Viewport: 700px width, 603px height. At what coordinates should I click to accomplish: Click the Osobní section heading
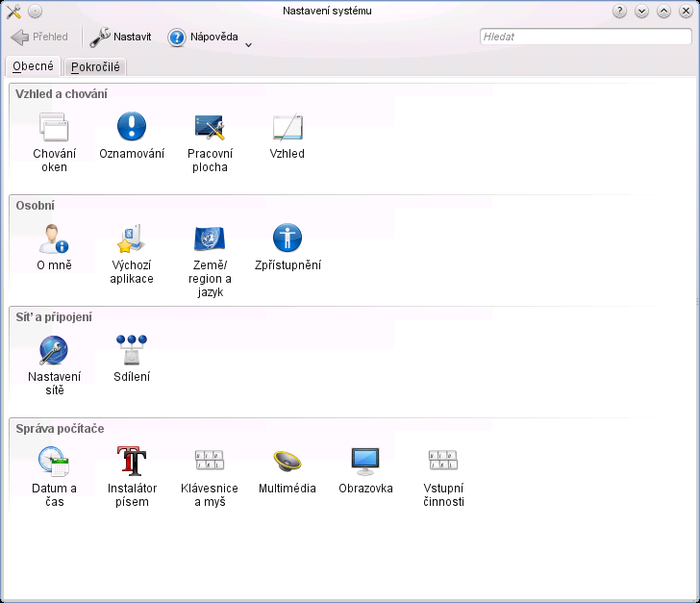[x=36, y=206]
